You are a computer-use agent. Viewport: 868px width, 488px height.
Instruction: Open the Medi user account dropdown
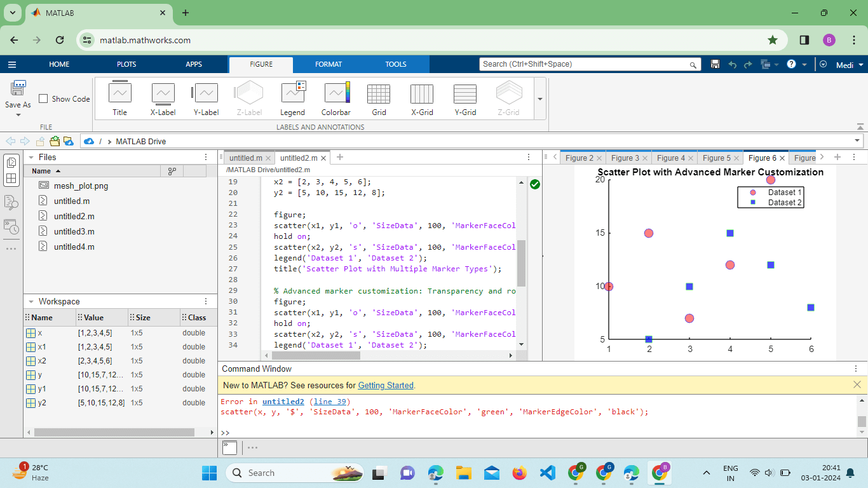[x=850, y=65]
